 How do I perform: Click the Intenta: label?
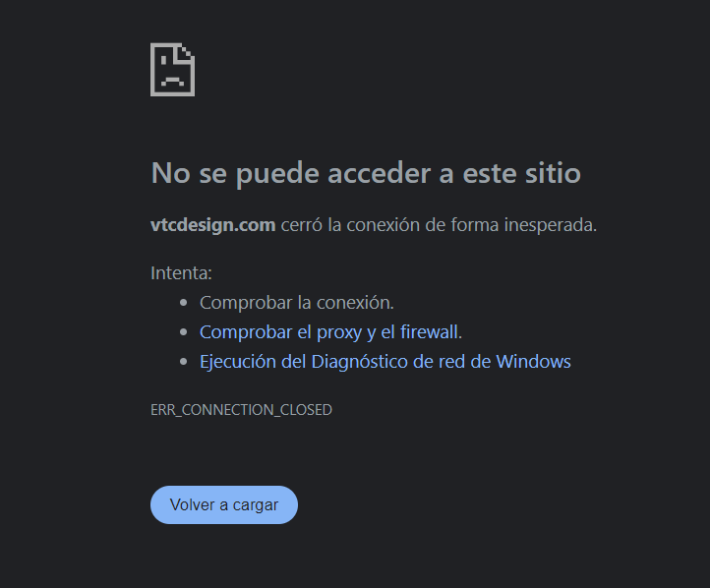(181, 273)
